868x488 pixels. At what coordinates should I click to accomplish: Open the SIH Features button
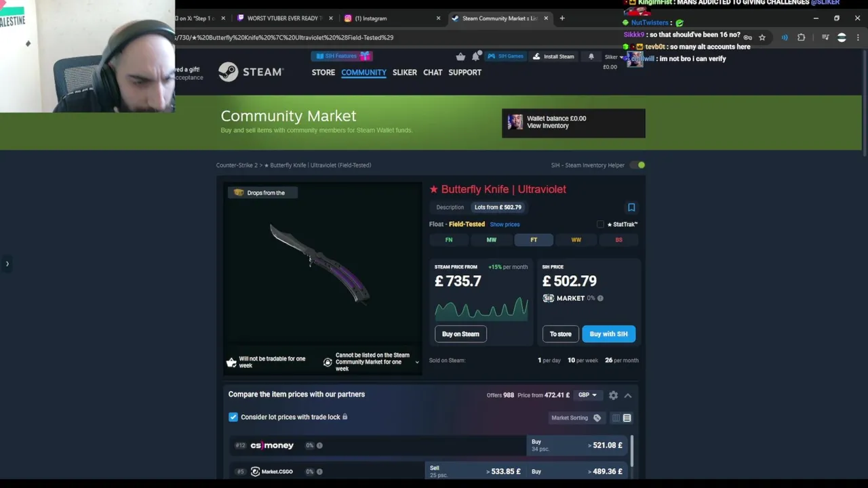point(342,56)
